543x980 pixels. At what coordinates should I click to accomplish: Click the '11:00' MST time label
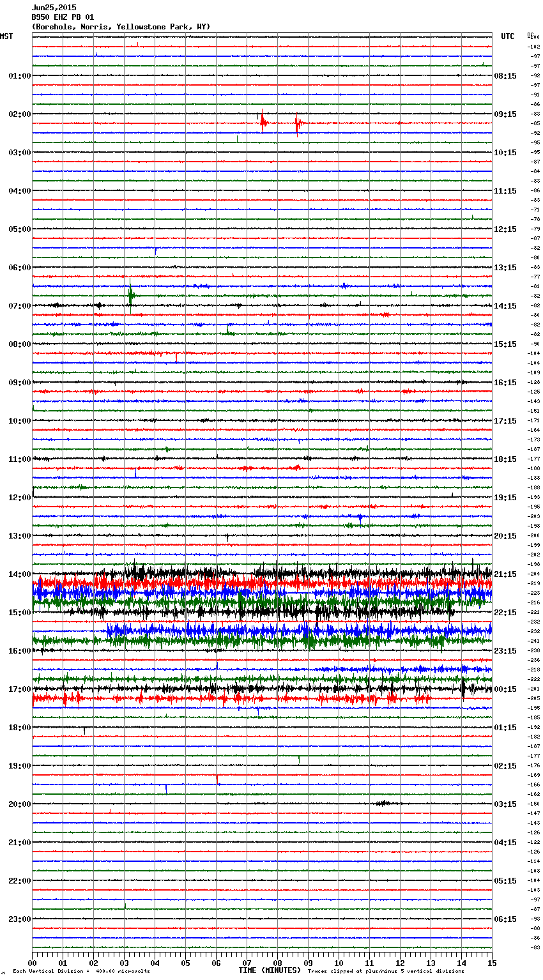pyautogui.click(x=20, y=459)
